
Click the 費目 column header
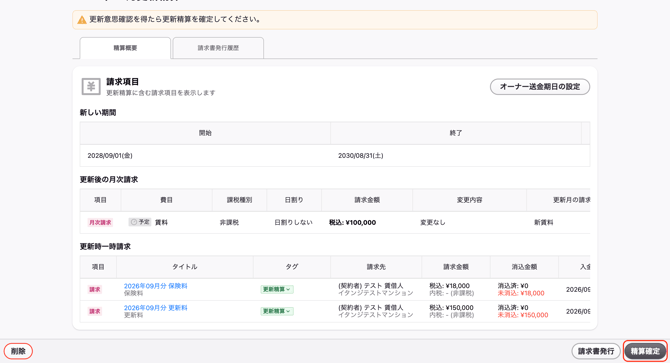166,200
